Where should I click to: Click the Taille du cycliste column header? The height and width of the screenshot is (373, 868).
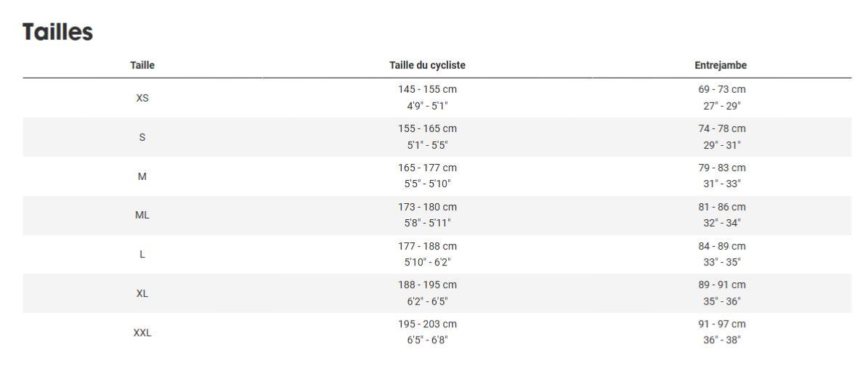[427, 65]
